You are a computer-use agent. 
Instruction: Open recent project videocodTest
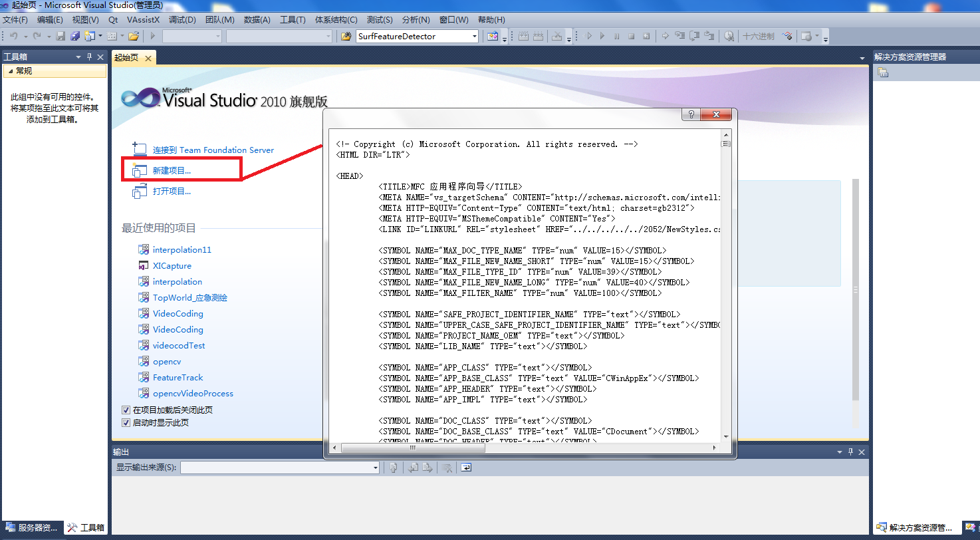(x=179, y=346)
